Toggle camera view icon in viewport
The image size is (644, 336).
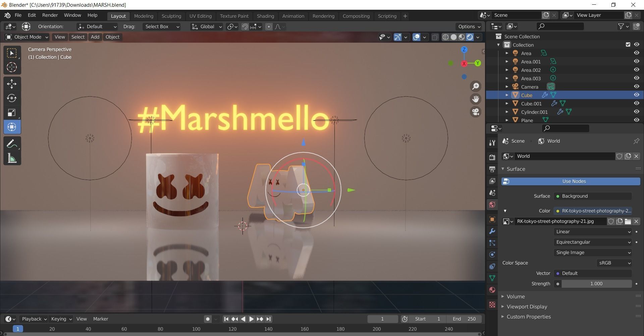click(x=476, y=112)
